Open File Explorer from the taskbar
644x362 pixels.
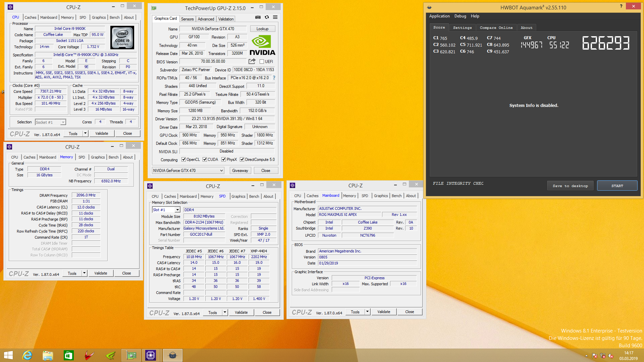48,355
